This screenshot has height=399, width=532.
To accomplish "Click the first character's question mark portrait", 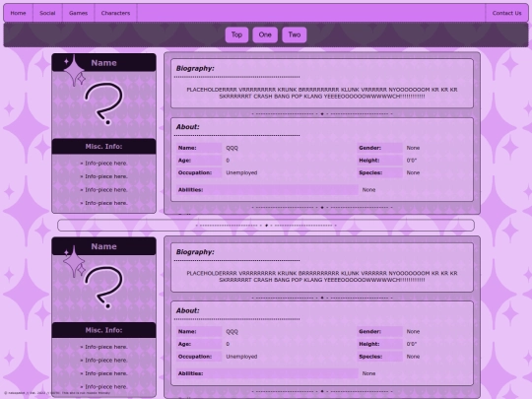I will [x=104, y=103].
